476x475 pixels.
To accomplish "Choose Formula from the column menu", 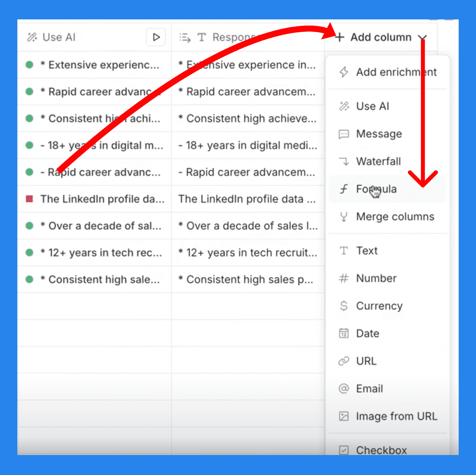I will point(388,189).
